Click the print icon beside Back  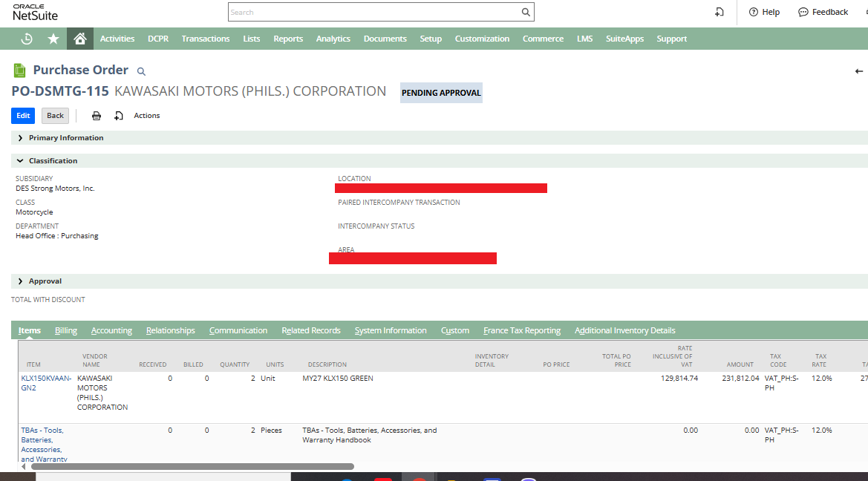(x=97, y=116)
